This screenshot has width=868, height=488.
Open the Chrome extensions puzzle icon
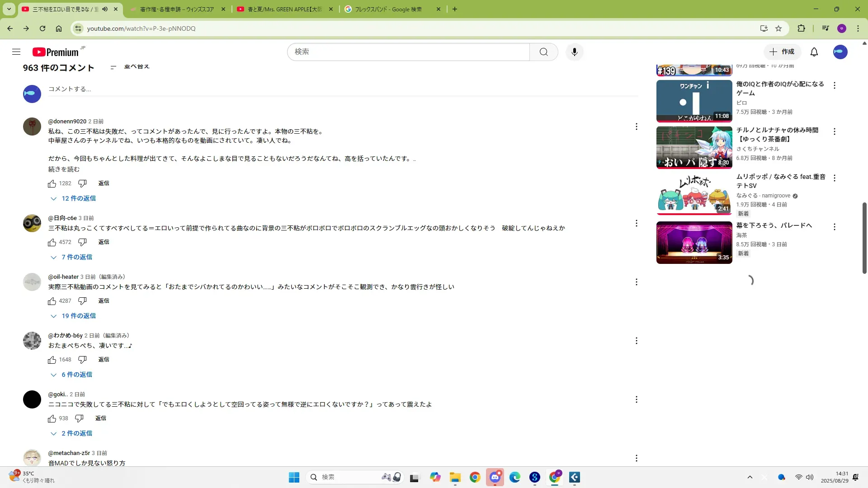(x=801, y=28)
